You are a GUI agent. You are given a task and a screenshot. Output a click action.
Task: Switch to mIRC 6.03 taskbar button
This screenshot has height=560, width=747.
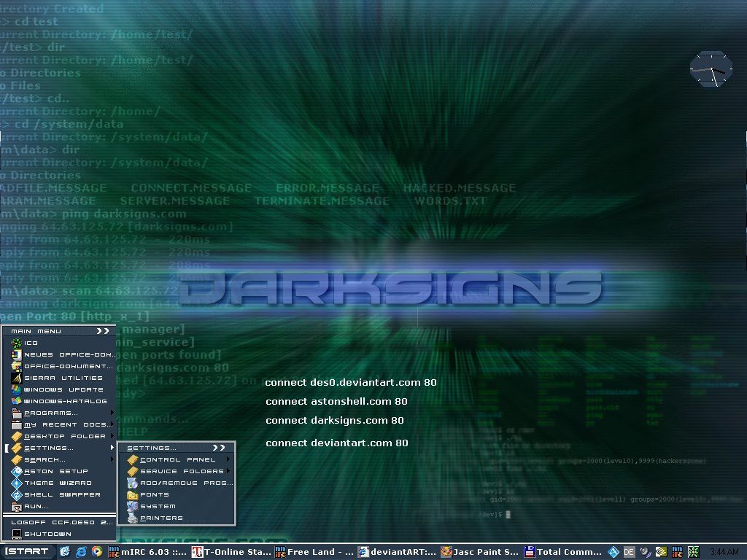[x=149, y=552]
